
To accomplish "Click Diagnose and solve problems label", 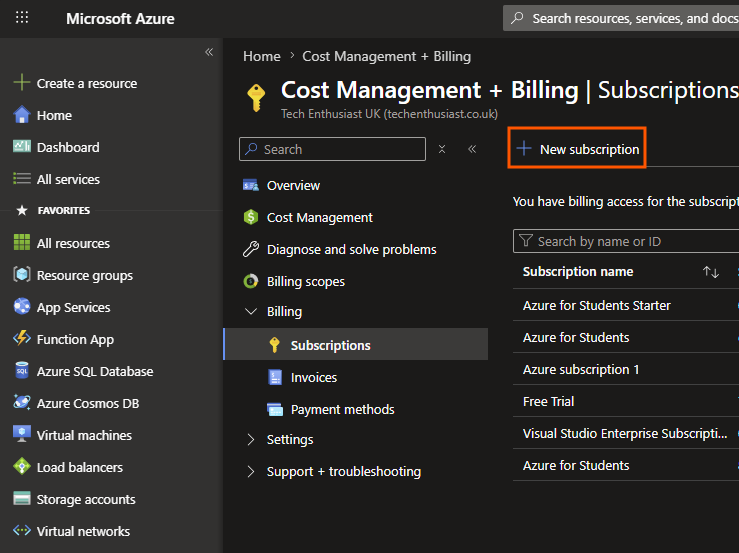I will pyautogui.click(x=352, y=249).
